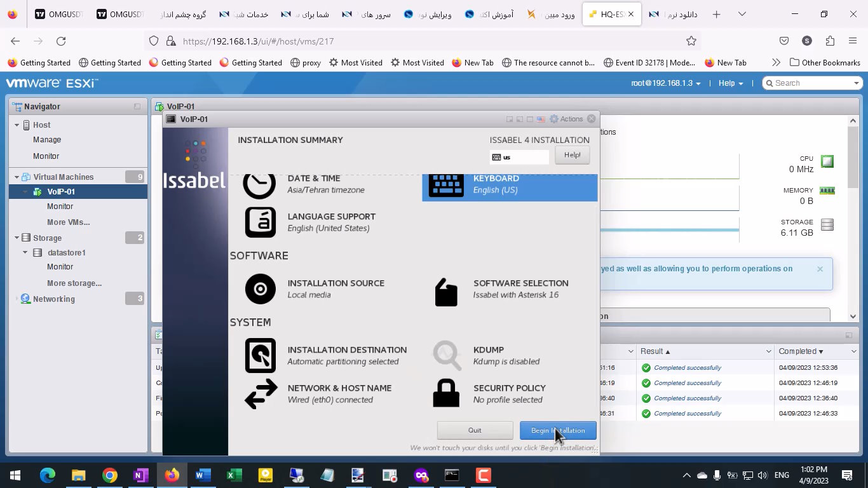Click the Begin Installation button
The image size is (868, 488).
tap(558, 430)
